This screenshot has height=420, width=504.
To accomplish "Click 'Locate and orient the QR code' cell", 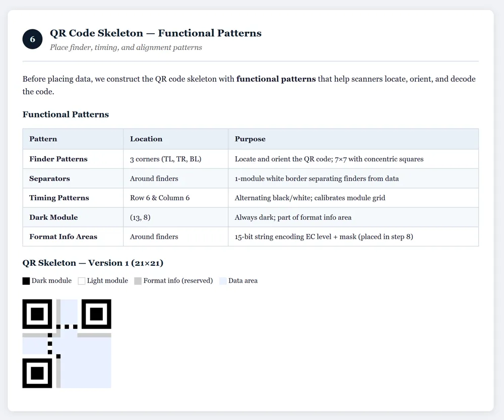I will pyautogui.click(x=353, y=159).
